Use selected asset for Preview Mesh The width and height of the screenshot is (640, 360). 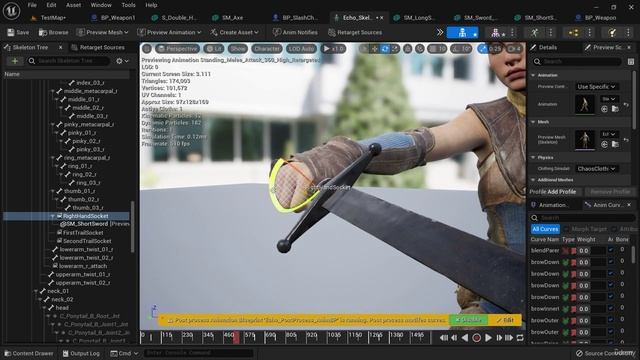(x=604, y=144)
